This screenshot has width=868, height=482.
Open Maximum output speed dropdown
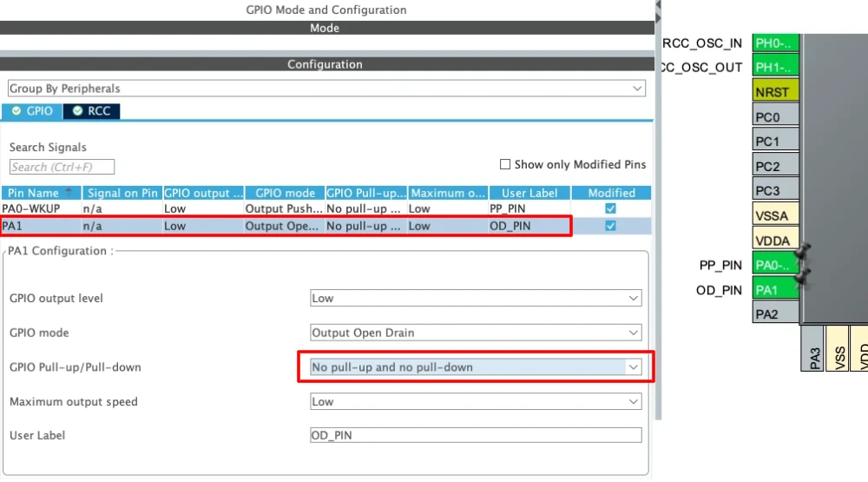(x=476, y=401)
